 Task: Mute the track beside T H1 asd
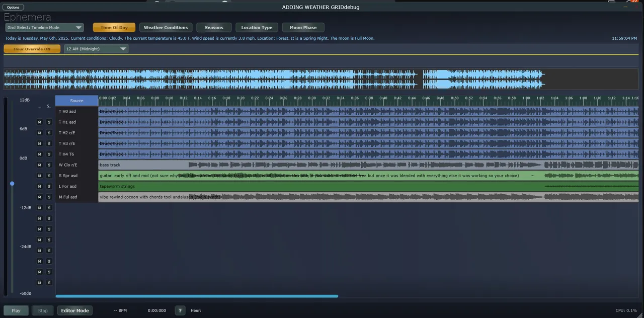39,122
